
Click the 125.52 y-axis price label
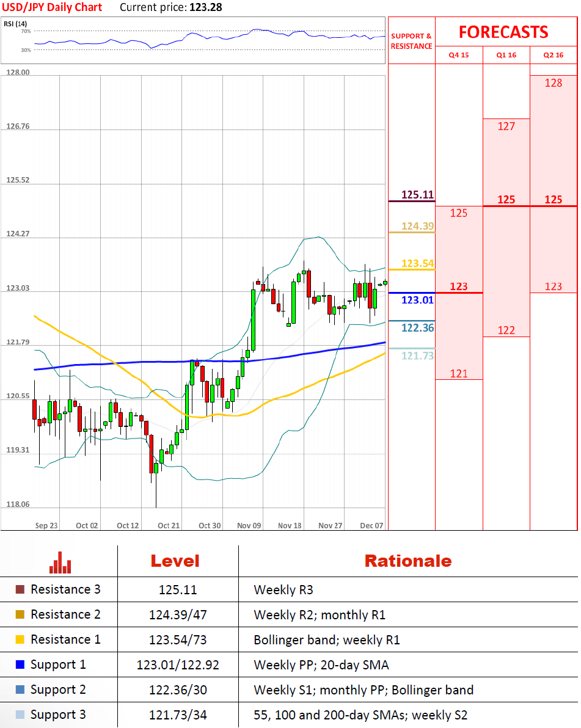18,180
